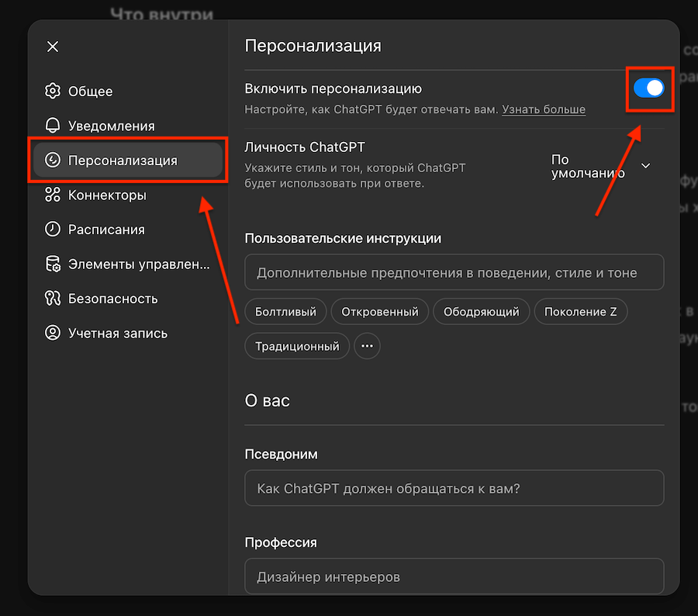Click the Персонализация sidebar icon

coord(53,160)
